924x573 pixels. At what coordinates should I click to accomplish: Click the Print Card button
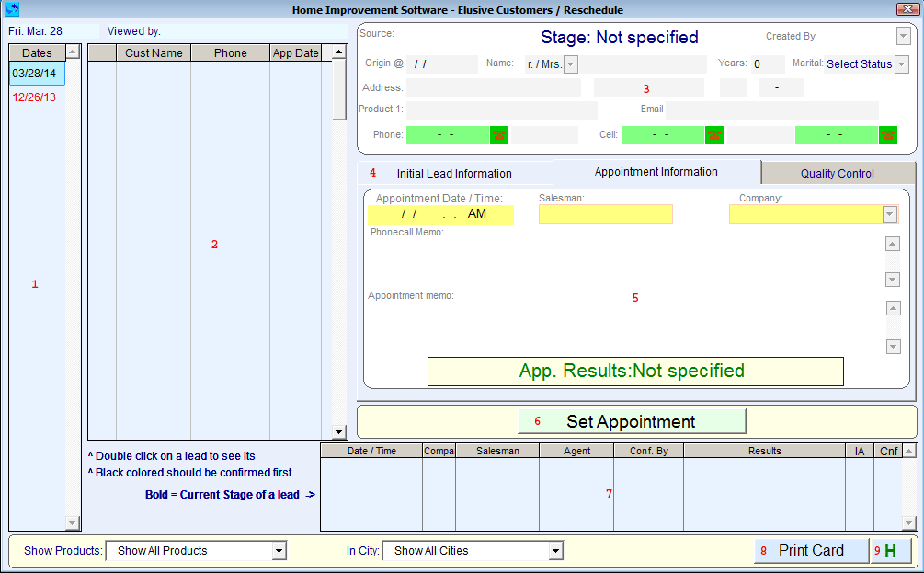(812, 551)
